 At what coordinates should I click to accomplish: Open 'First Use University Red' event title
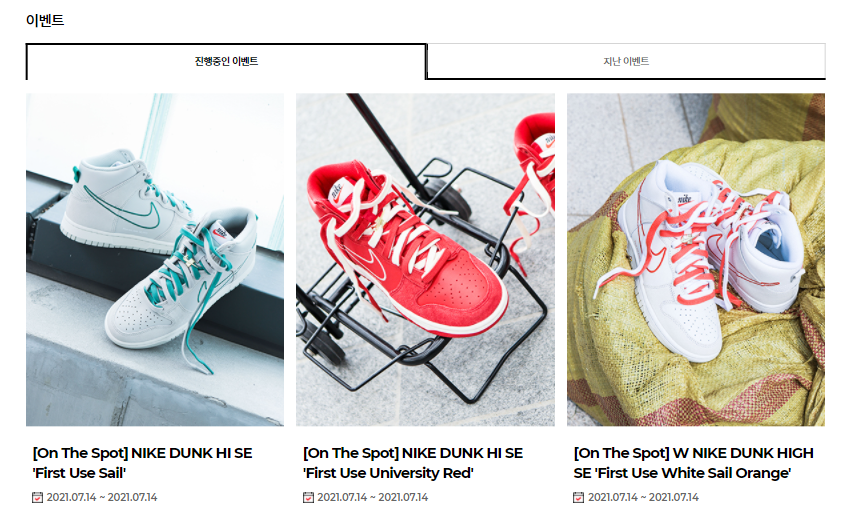click(413, 463)
